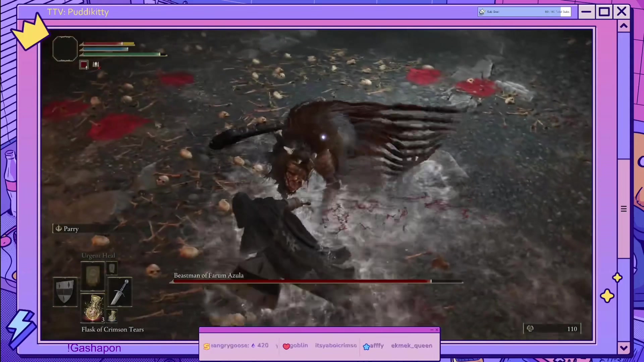Maximize the stream overlay window
This screenshot has height=362, width=644.
click(x=604, y=12)
